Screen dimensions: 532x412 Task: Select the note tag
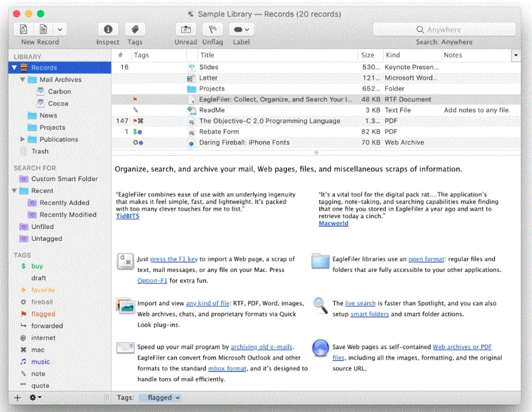pos(38,374)
